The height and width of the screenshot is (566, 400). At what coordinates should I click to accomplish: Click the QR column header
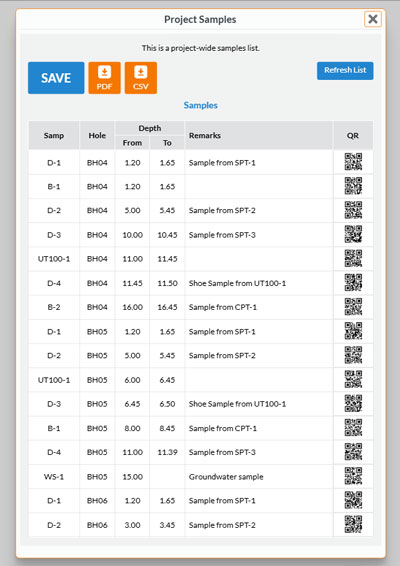353,135
